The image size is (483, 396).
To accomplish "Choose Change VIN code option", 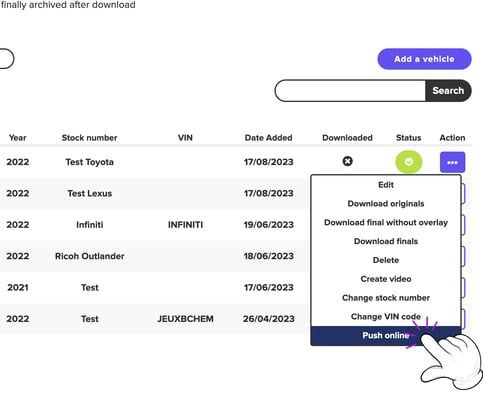I will (386, 317).
